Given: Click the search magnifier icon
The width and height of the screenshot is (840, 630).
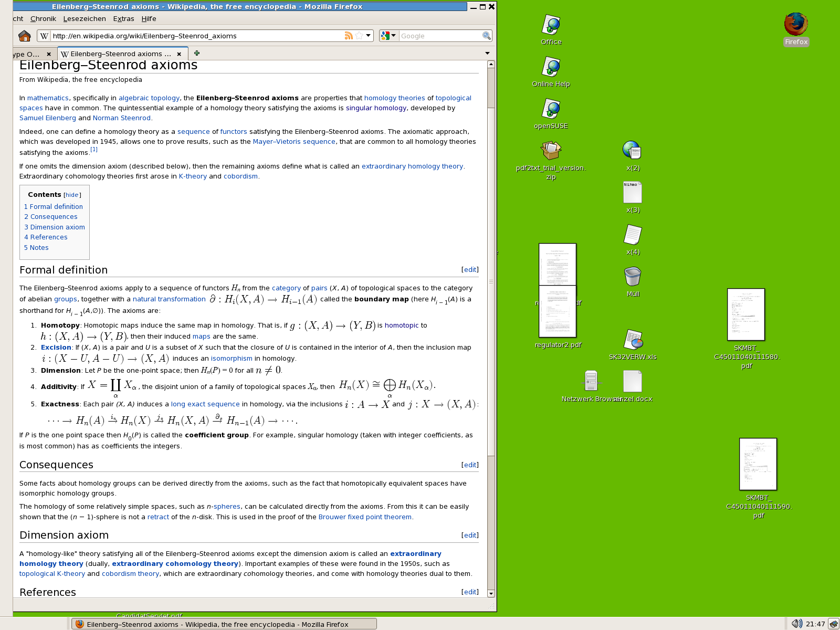Looking at the screenshot, I should (487, 36).
